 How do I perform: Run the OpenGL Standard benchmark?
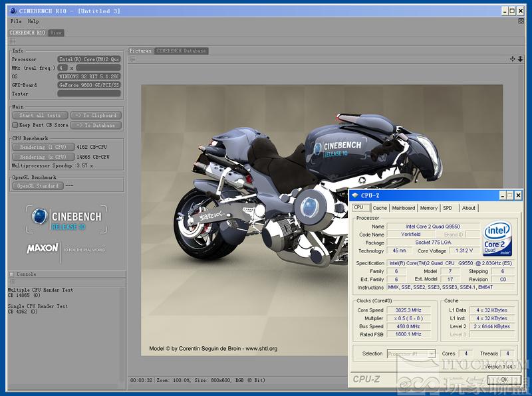(38, 186)
